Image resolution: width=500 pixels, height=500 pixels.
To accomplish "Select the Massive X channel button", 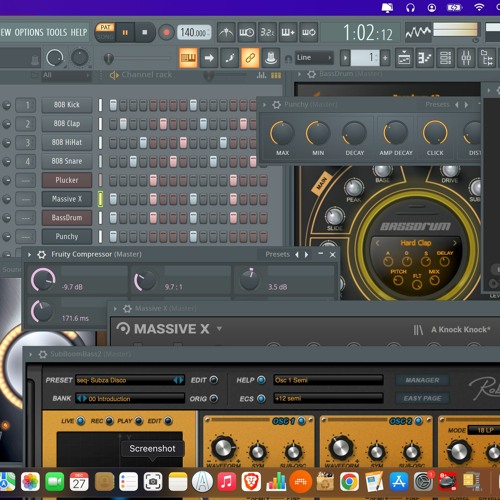I will tap(67, 199).
